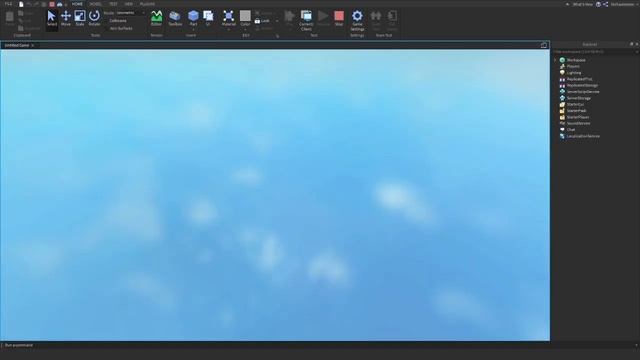640x360 pixels.
Task: Open the Toolbox panel
Action: coord(175,18)
